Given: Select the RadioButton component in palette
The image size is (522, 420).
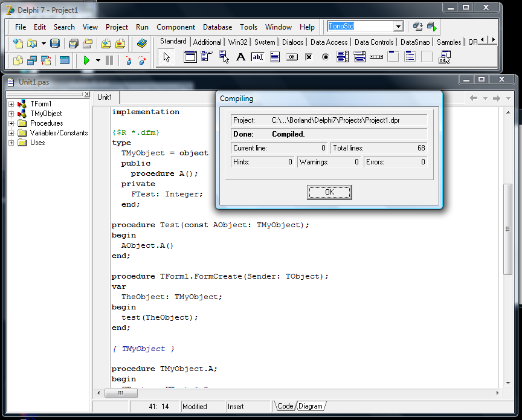Looking at the screenshot, I should pos(326,57).
